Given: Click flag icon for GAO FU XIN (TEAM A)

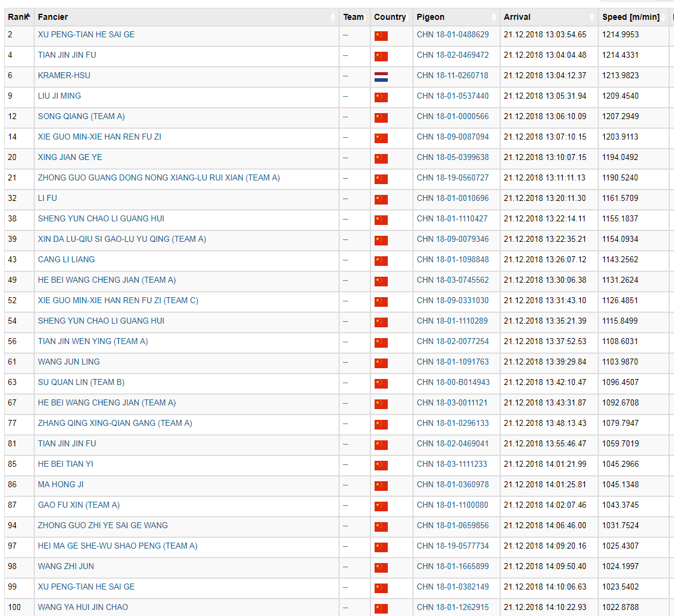Looking at the screenshot, I should tap(381, 507).
